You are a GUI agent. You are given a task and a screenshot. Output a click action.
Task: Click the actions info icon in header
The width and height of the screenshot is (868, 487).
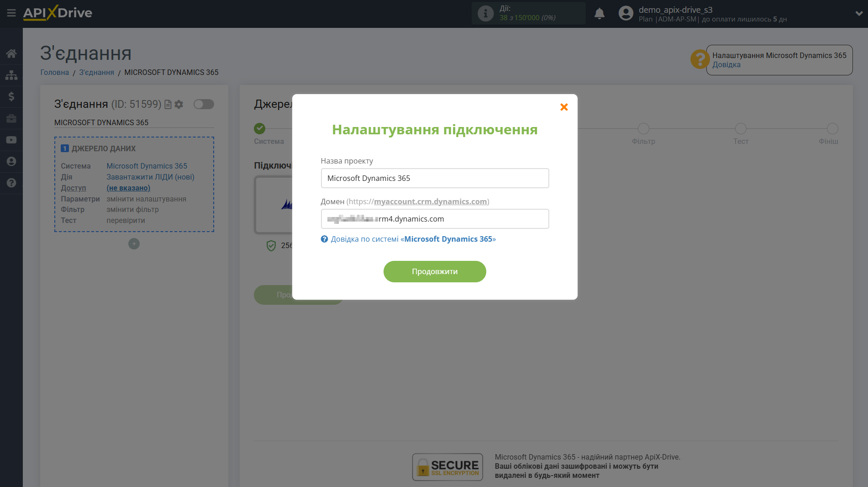485,13
